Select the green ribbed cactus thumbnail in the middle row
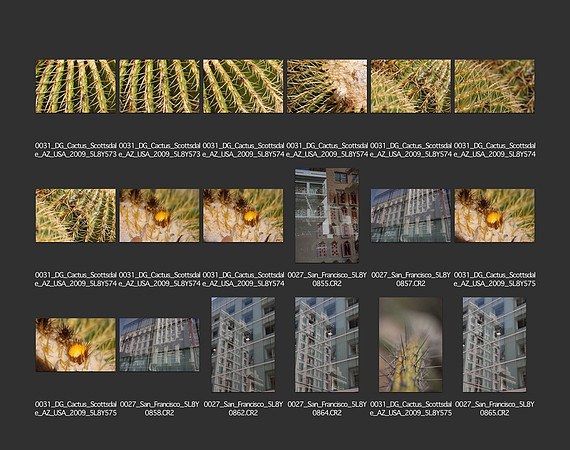Image resolution: width=570 pixels, height=450 pixels. (x=76, y=216)
